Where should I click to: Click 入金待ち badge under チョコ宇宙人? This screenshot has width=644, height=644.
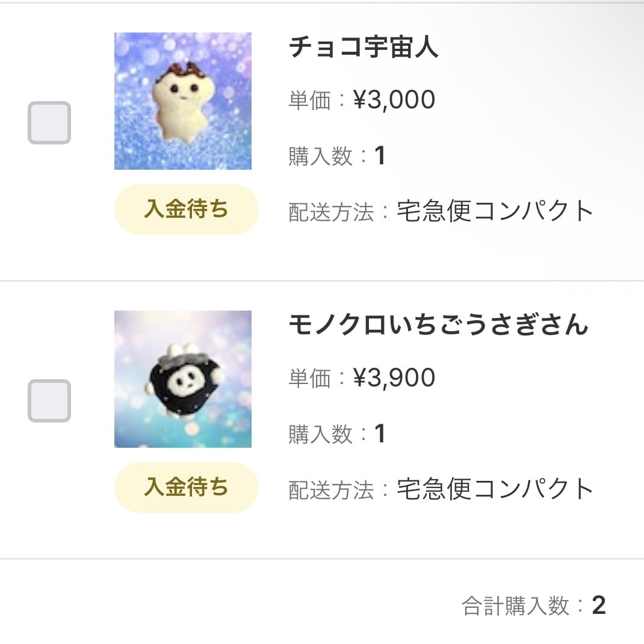pos(186,209)
